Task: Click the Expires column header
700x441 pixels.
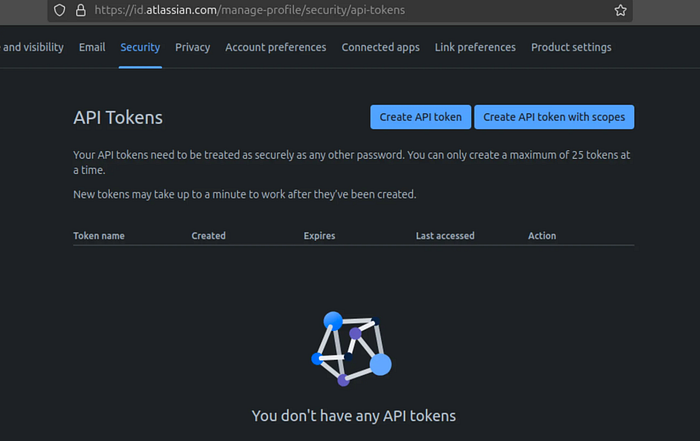Action: click(319, 236)
